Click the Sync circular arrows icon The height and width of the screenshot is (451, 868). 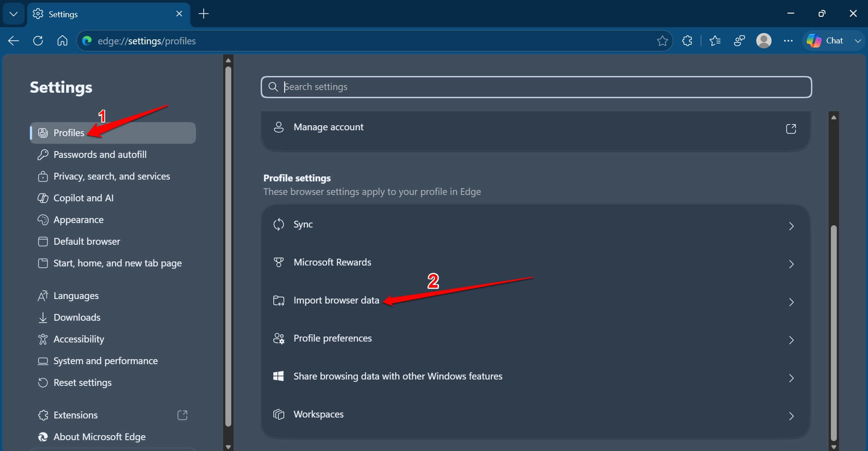(279, 224)
